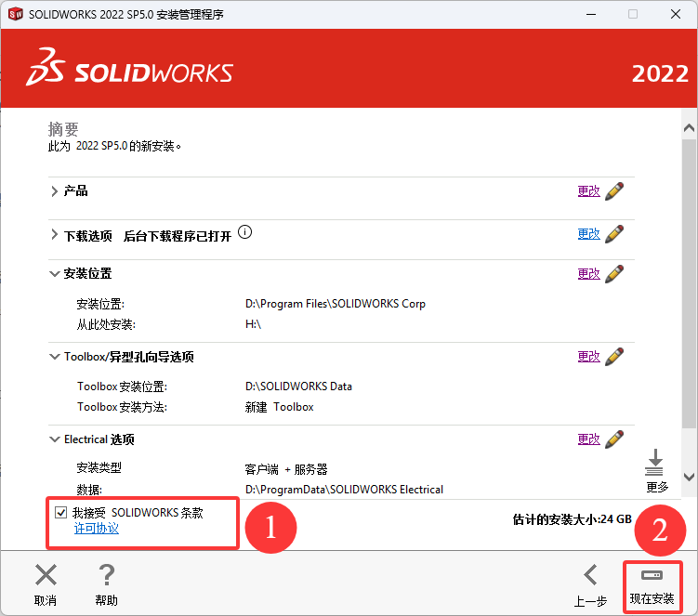Click the scrollbar up arrow

(x=689, y=128)
